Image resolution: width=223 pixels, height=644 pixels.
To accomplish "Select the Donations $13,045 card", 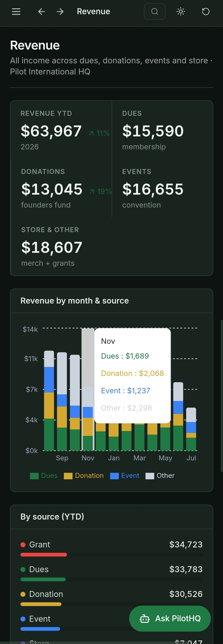I will click(x=61, y=188).
